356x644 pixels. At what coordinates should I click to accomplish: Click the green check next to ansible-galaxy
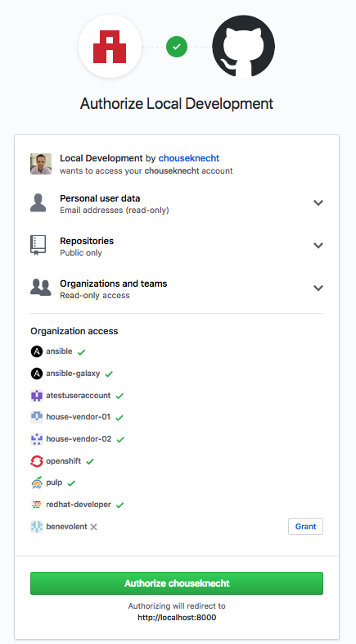(x=109, y=374)
